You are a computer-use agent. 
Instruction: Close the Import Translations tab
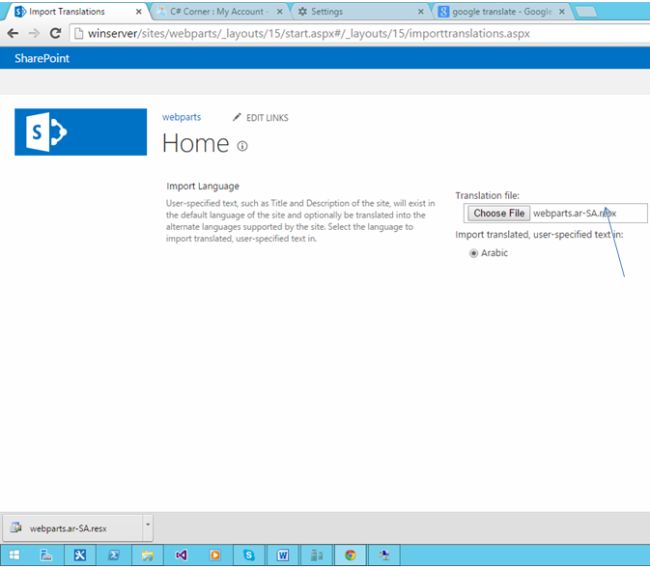pos(139,12)
